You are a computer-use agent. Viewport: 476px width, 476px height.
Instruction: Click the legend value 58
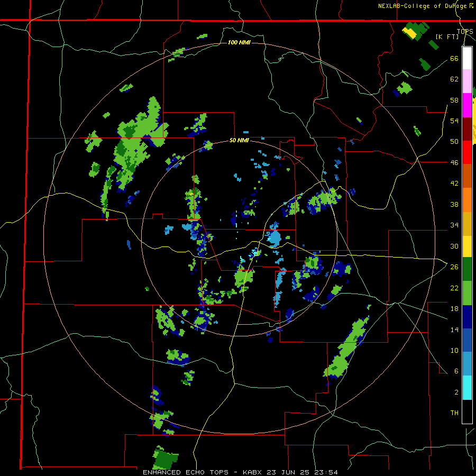(x=454, y=100)
